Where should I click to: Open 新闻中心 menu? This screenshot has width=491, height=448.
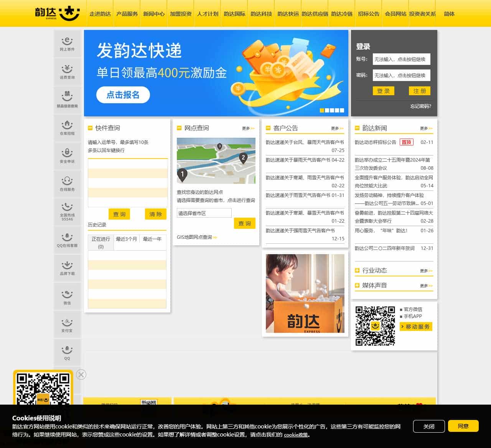click(x=154, y=13)
